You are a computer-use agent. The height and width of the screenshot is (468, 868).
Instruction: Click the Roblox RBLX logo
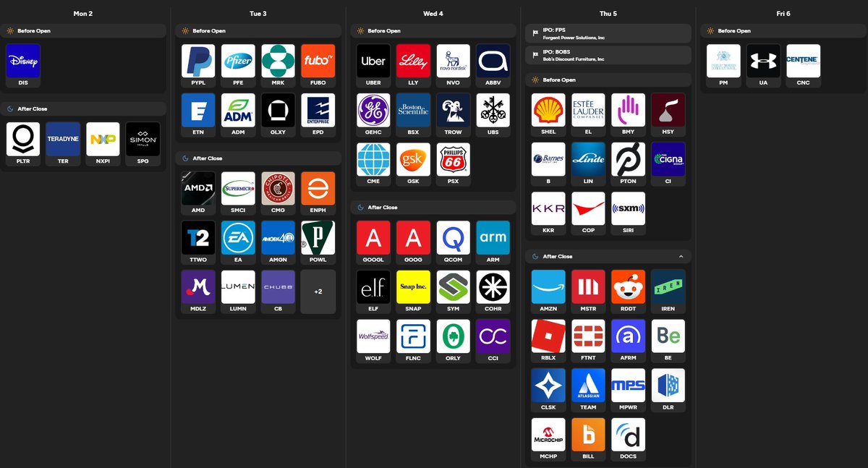[x=548, y=336]
